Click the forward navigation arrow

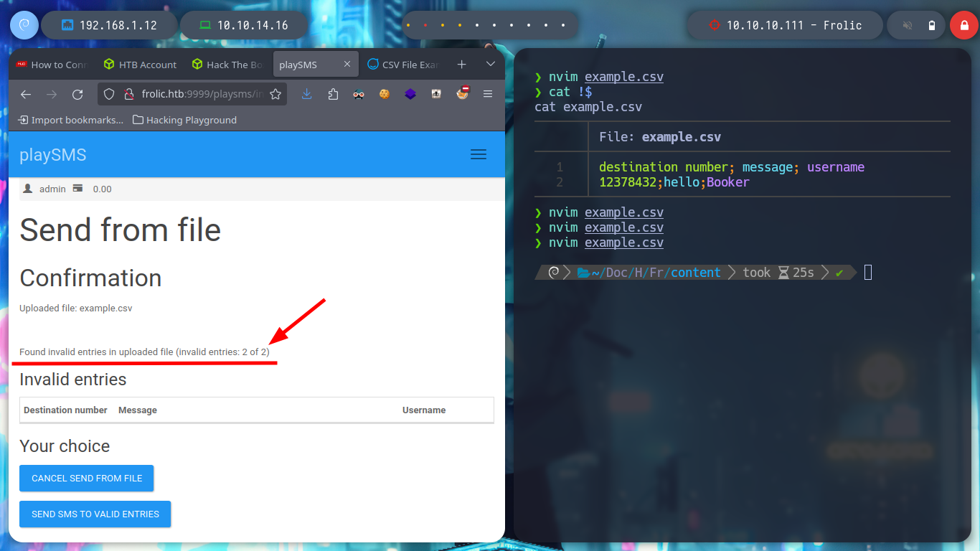52,94
